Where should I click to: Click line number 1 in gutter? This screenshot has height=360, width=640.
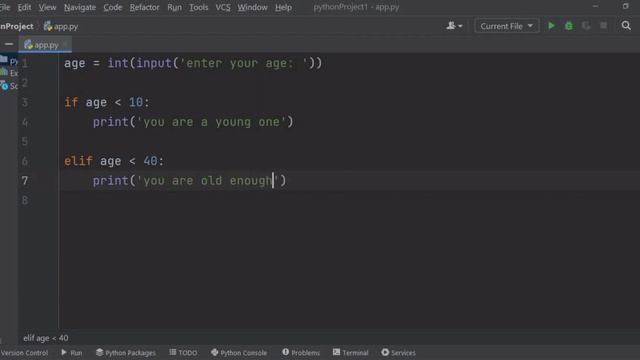(25, 63)
